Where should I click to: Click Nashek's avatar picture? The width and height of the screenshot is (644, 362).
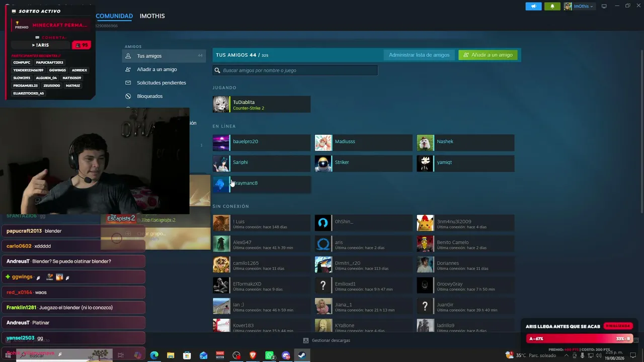tap(425, 143)
